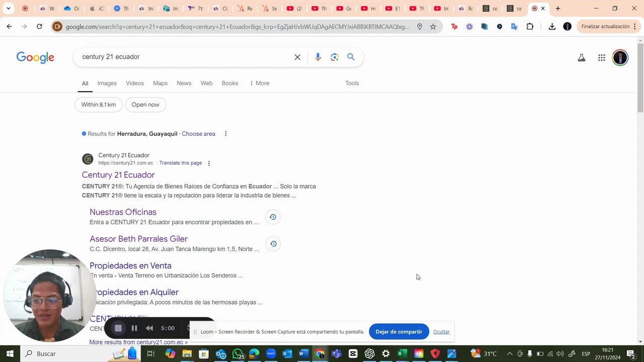644x362 pixels.
Task: Open the Chrome profile icon in toolbar
Action: click(567, 27)
